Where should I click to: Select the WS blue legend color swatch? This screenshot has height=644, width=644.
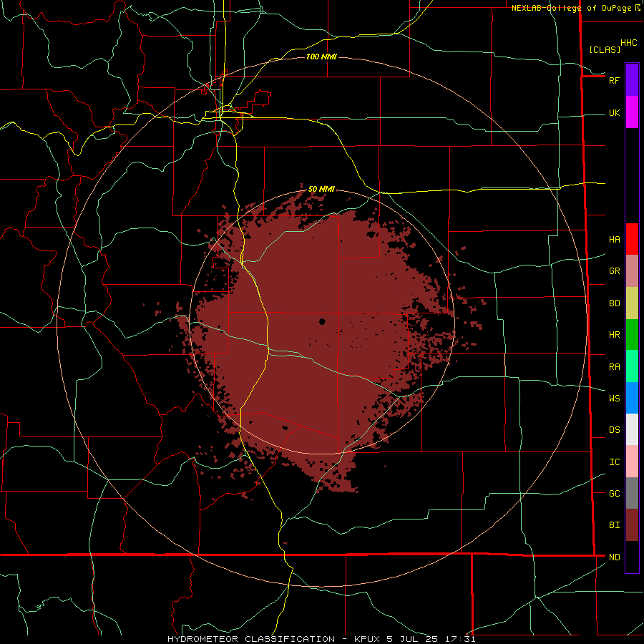[632, 398]
